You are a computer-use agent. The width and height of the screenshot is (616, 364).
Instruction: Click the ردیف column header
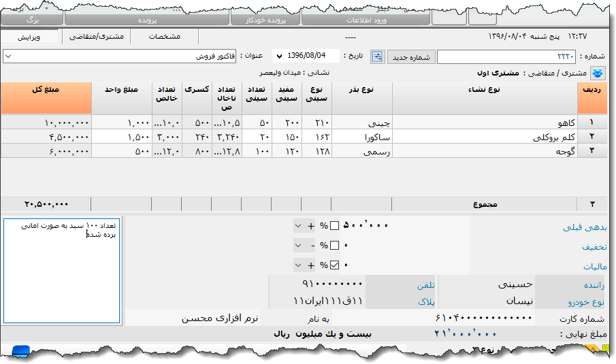pos(592,98)
